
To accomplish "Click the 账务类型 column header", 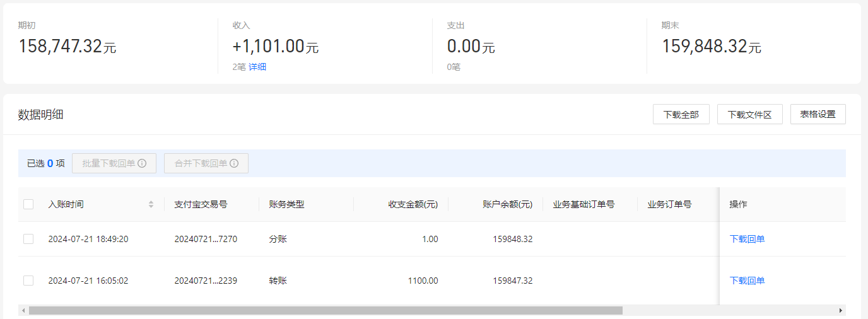I will click(286, 204).
